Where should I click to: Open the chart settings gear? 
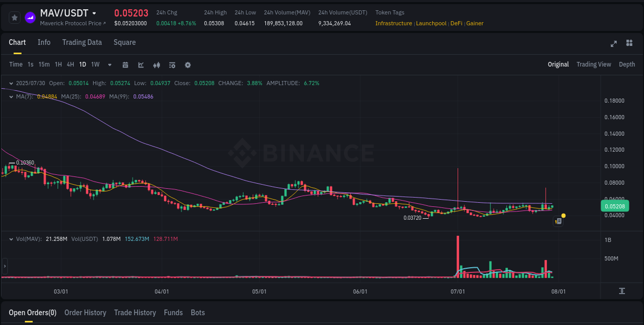pyautogui.click(x=188, y=65)
